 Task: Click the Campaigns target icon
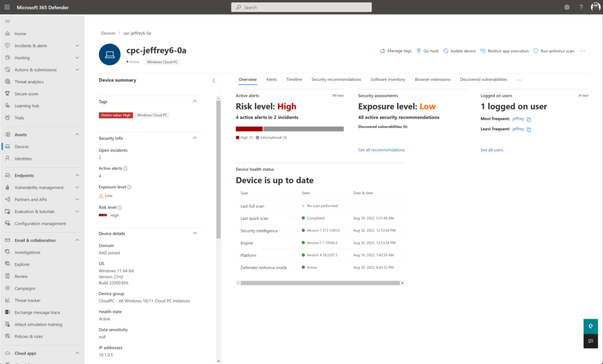7,288
